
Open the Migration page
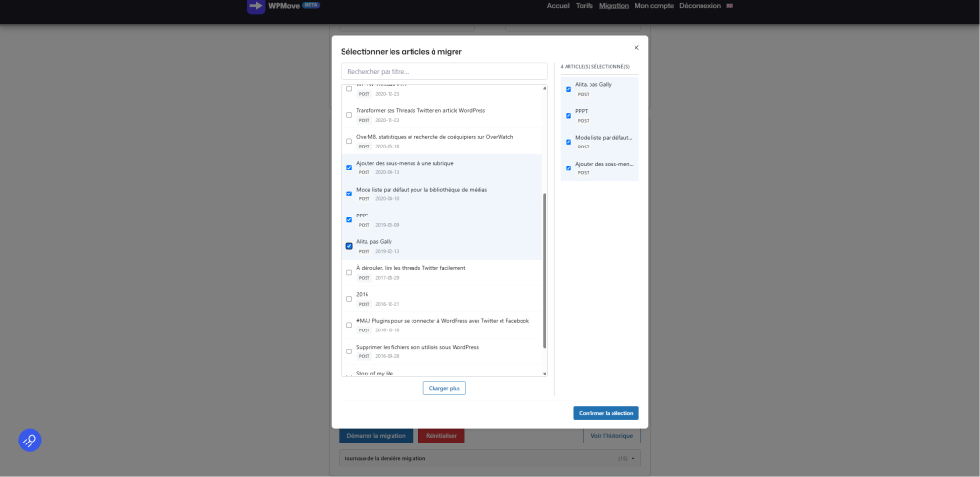[613, 6]
